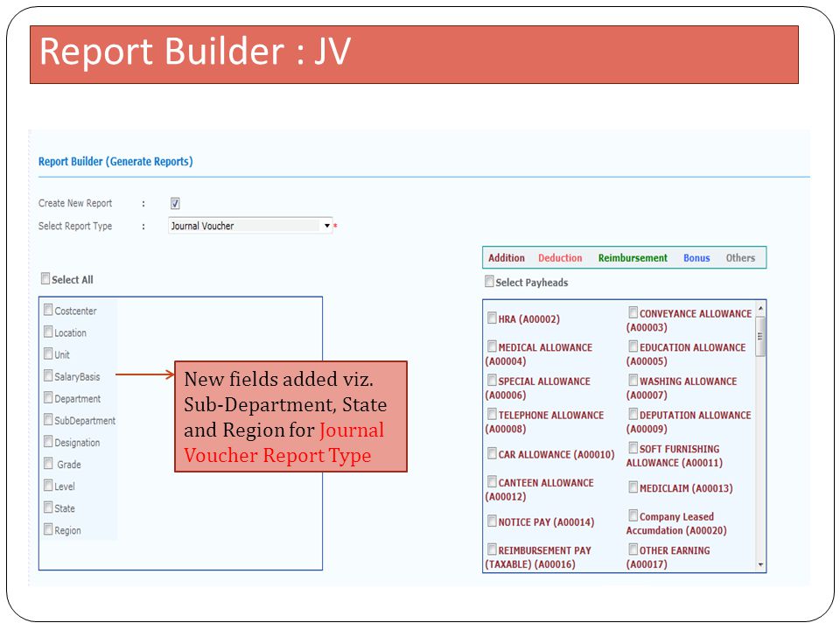Enable SPECIAL ALLOWANCE (A00006) checkbox
The image size is (840, 630).
point(492,380)
